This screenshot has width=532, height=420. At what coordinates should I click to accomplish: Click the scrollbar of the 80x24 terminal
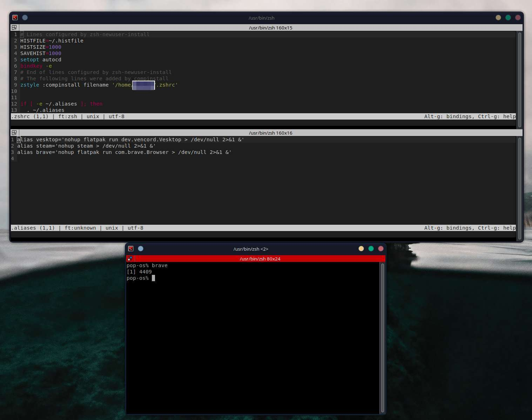click(383, 338)
